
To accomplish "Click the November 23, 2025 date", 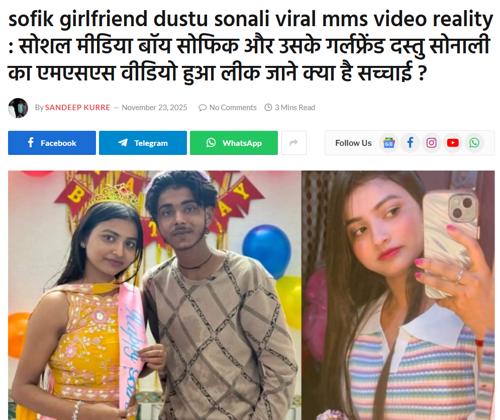I will (154, 107).
